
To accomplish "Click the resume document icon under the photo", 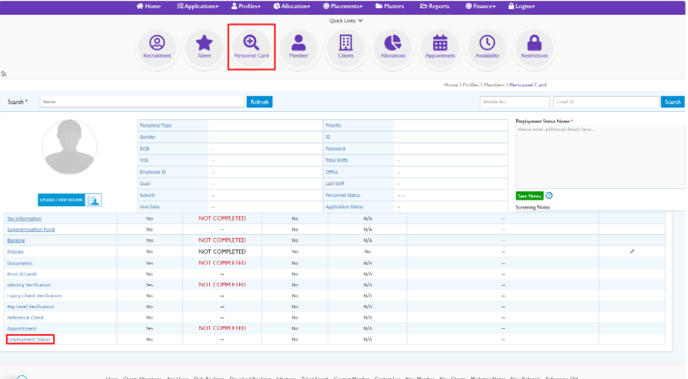I will [x=93, y=200].
